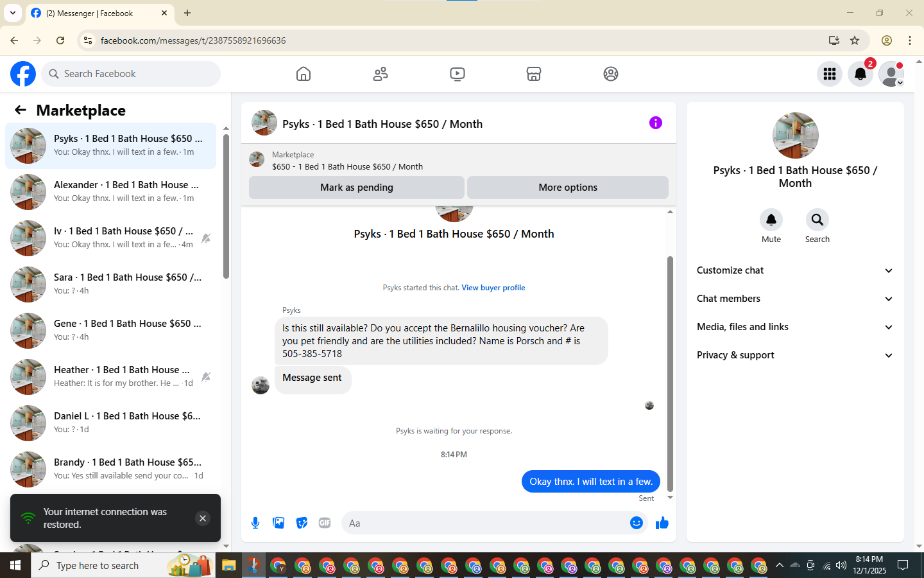Image resolution: width=924 pixels, height=578 pixels.
Task: Open the Video icon in top navigation
Action: click(458, 74)
